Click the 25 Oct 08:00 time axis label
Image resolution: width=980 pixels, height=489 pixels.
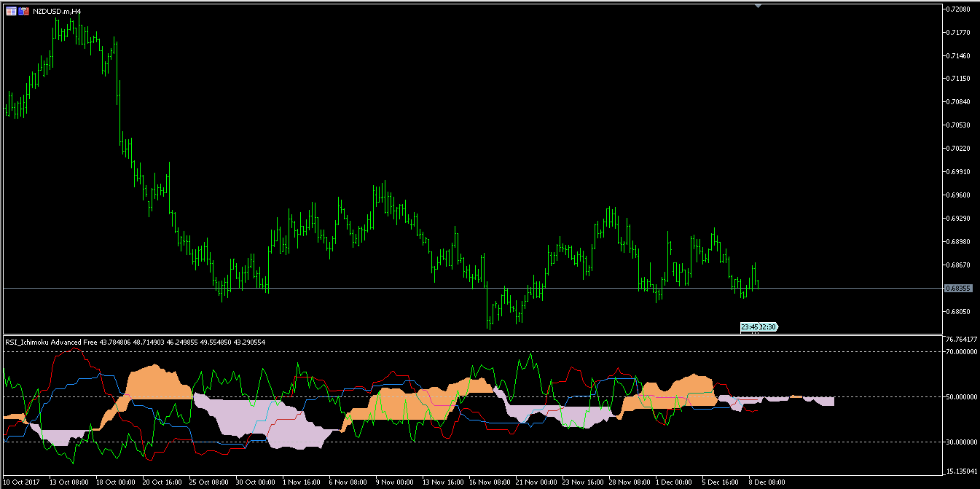(x=209, y=482)
